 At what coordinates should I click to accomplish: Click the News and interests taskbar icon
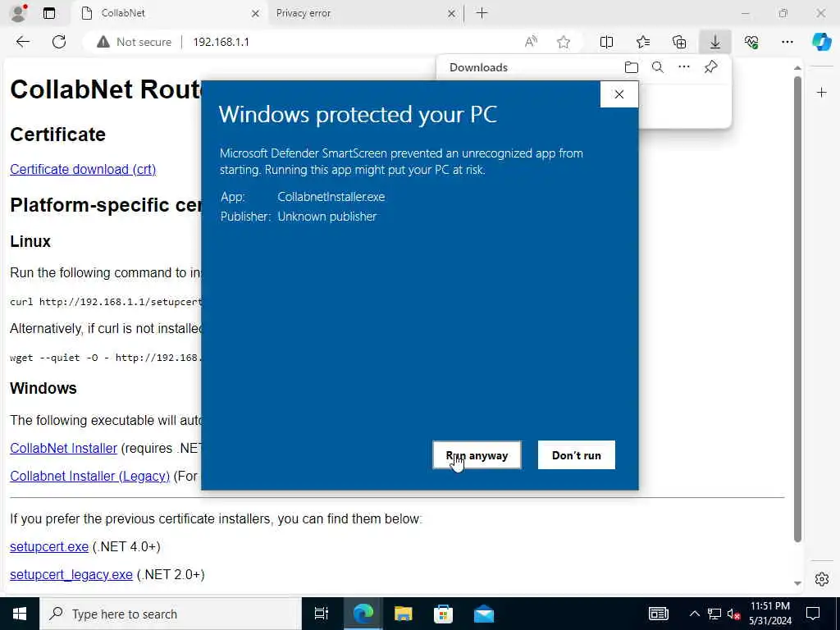pos(659,614)
